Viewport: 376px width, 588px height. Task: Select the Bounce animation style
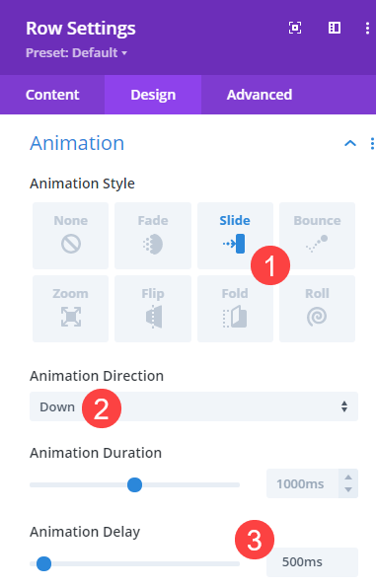click(317, 236)
